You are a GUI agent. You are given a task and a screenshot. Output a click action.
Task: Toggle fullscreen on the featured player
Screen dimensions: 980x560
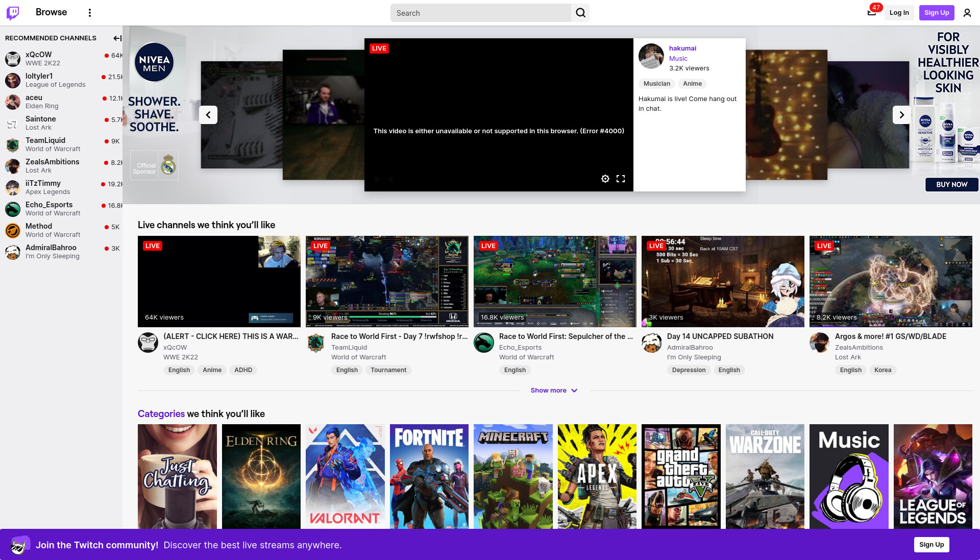tap(621, 179)
